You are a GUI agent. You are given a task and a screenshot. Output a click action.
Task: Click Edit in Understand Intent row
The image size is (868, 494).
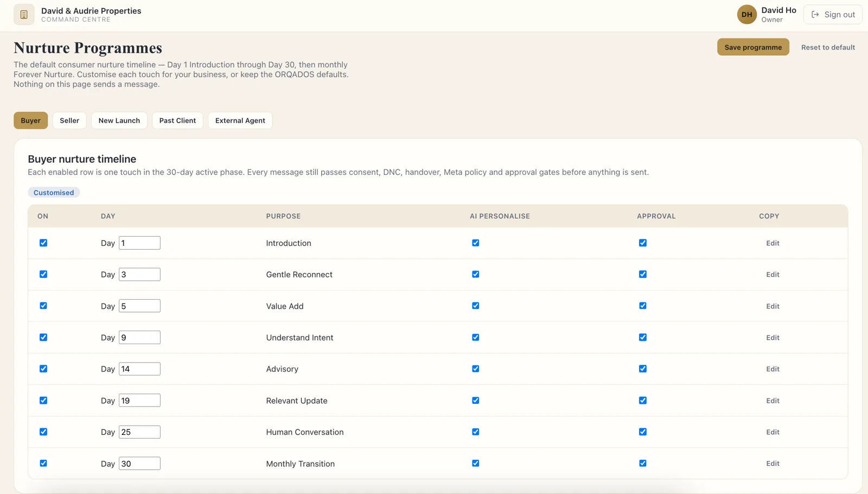[x=773, y=338]
